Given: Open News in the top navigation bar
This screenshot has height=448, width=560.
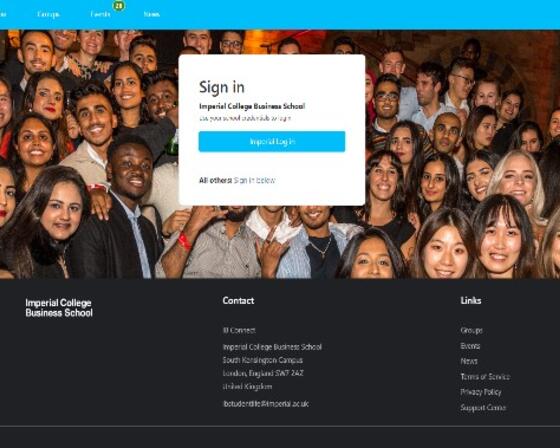Looking at the screenshot, I should click(151, 14).
